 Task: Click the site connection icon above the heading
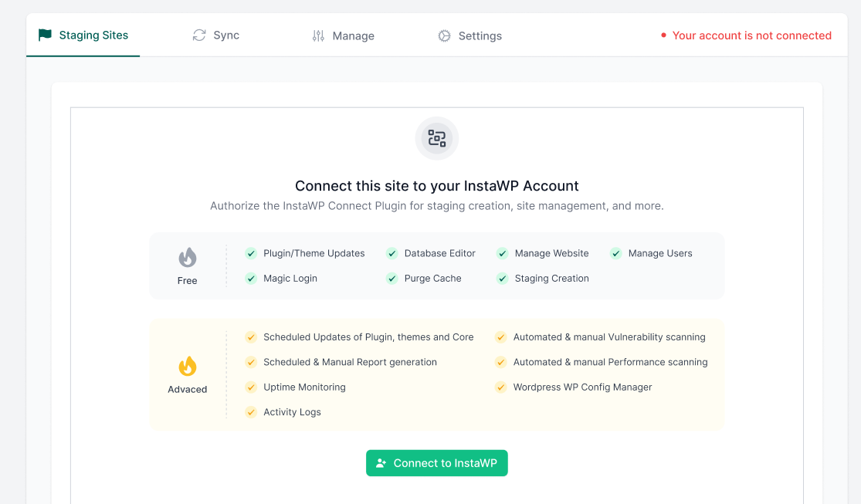pyautogui.click(x=437, y=138)
